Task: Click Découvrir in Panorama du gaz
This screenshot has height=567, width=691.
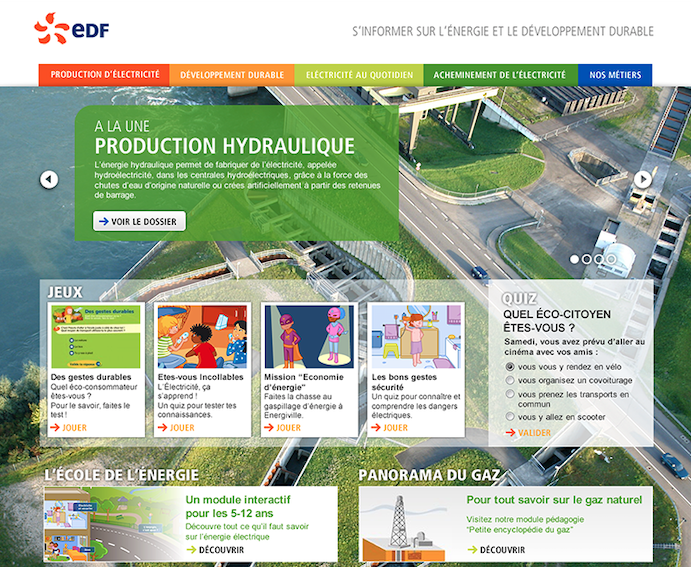Action: pos(496,550)
